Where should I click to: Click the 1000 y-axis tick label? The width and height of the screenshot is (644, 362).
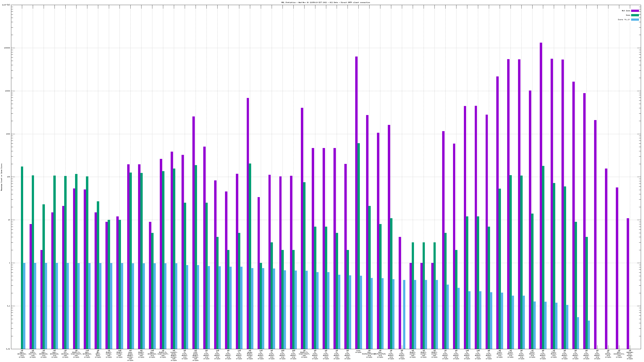pos(8,134)
